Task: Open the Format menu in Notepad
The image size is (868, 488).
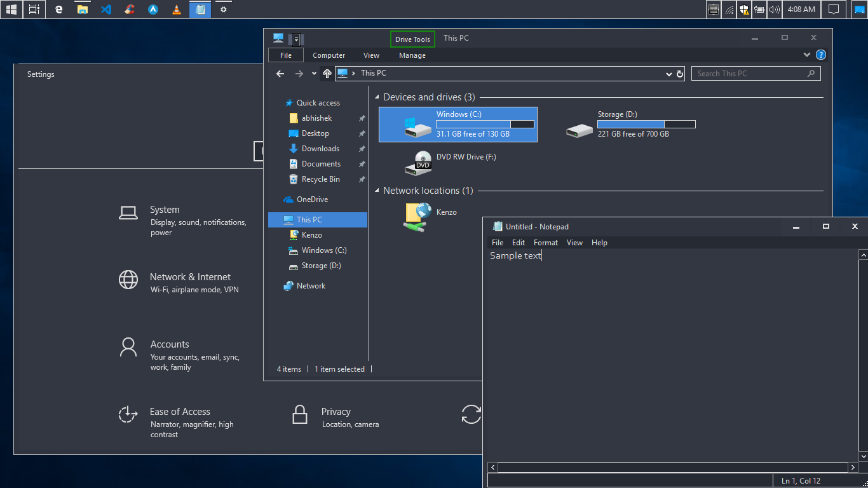Action: click(545, 242)
